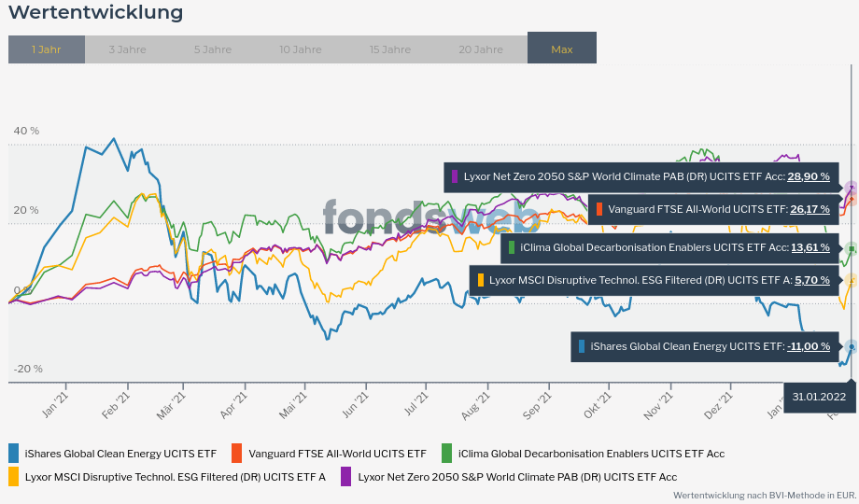Screen dimensions: 859x504
Task: Select the 10 Jahre time range
Action: tap(301, 49)
